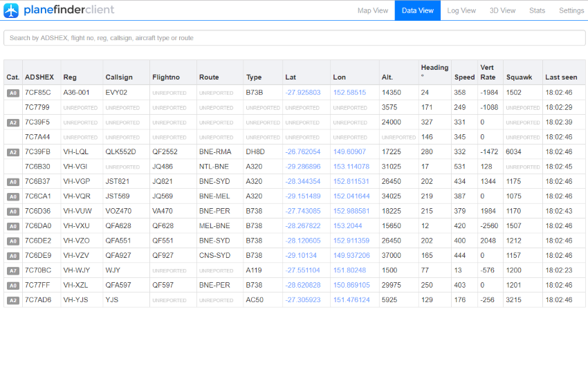The image size is (588, 381).
Task: Open longitude link 152.58515
Action: [349, 93]
